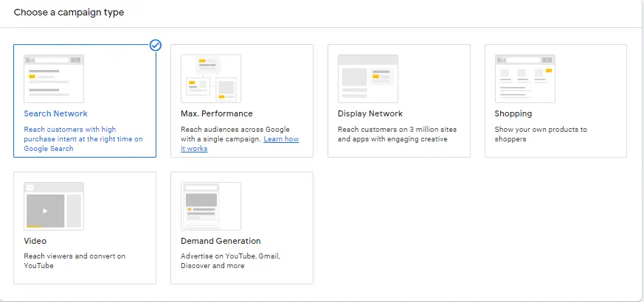
Task: Click the Display Network campaign illustration
Action: point(368,79)
